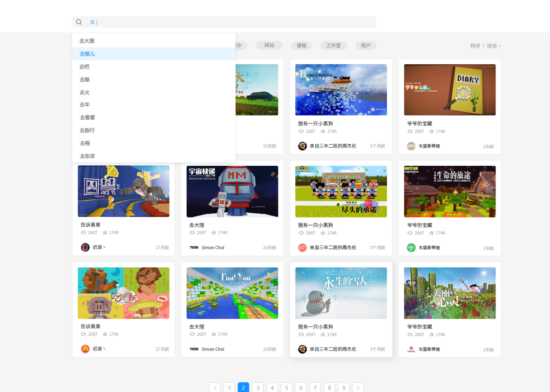This screenshot has height=392, width=550.
Task: Click the like thumb icon on PRISON card
Action: [x=105, y=232]
